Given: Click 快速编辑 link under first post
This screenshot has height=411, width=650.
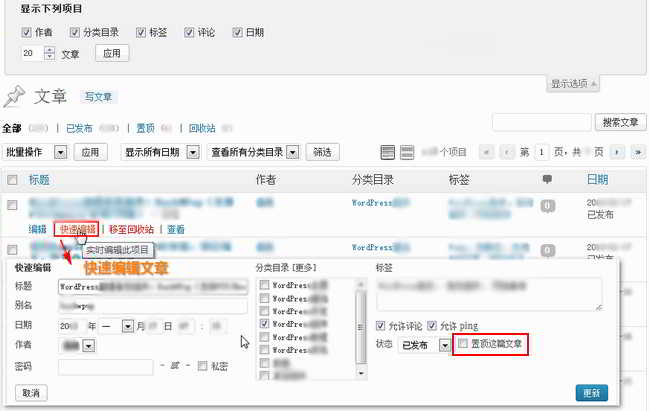Looking at the screenshot, I should click(76, 229).
